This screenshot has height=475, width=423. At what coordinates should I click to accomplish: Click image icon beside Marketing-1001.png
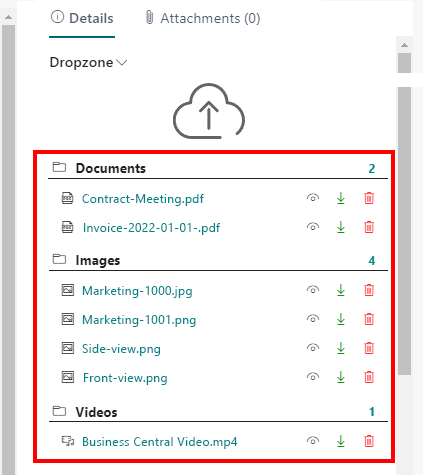pyautogui.click(x=68, y=319)
